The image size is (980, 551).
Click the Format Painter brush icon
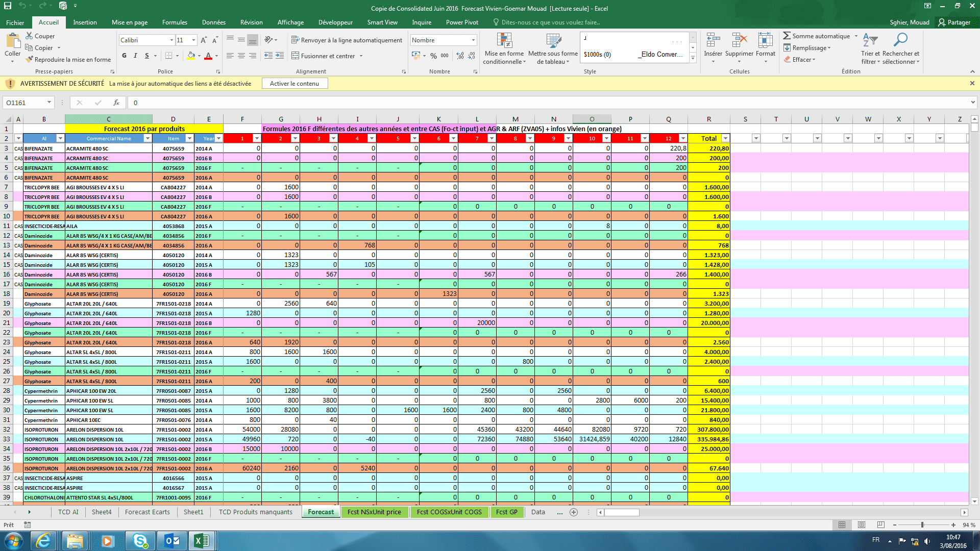pos(30,60)
